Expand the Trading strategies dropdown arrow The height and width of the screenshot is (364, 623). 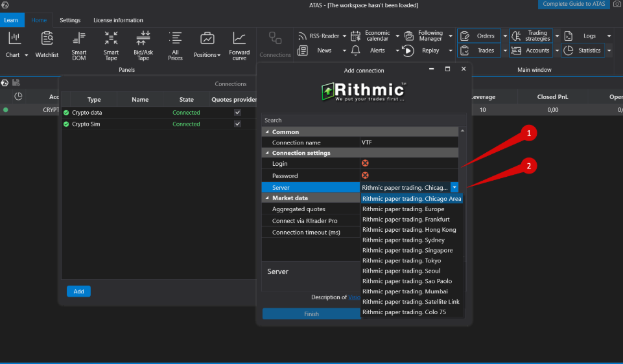(x=557, y=36)
